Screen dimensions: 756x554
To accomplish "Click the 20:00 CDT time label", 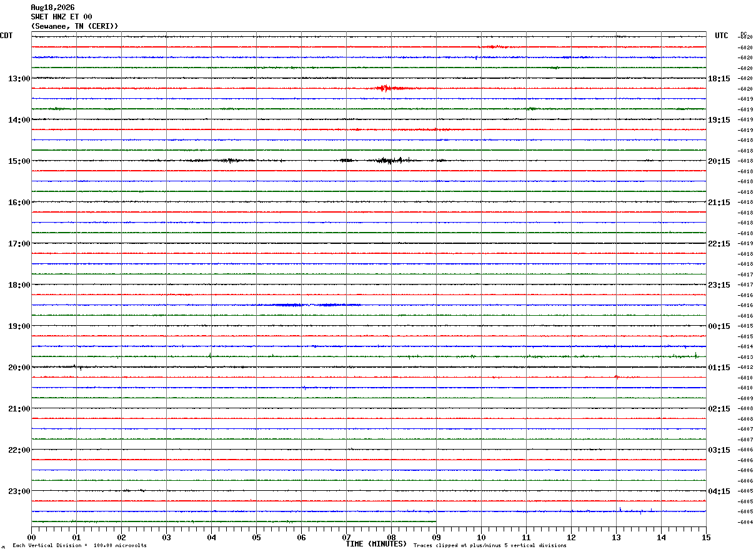I will pyautogui.click(x=19, y=368).
